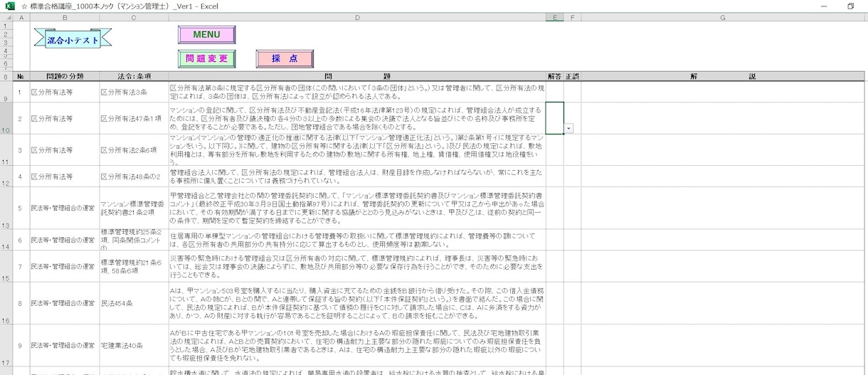Click question 1 text about 3条の団体
Viewport: 868px width, 375px height.
click(357, 92)
